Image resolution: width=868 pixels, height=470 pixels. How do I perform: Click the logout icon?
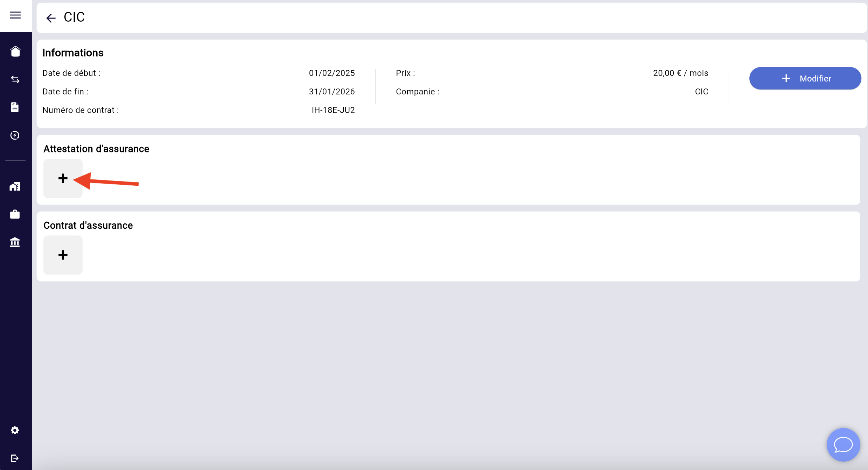[x=15, y=458]
